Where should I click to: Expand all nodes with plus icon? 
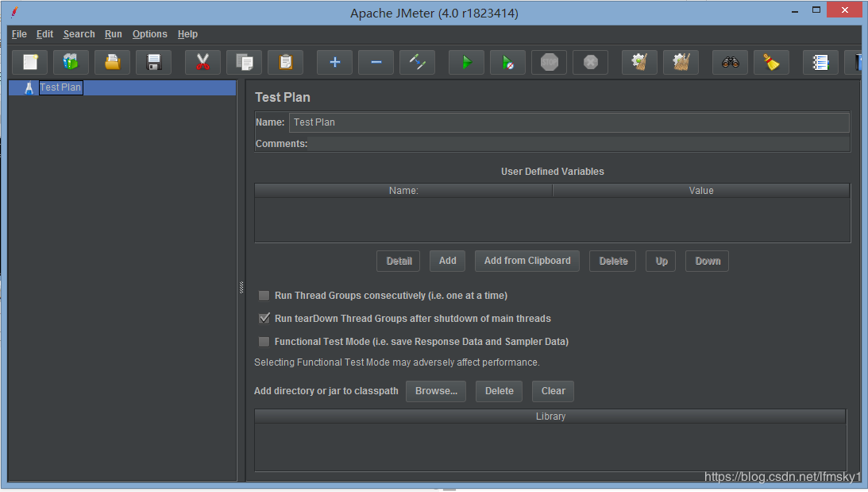334,62
